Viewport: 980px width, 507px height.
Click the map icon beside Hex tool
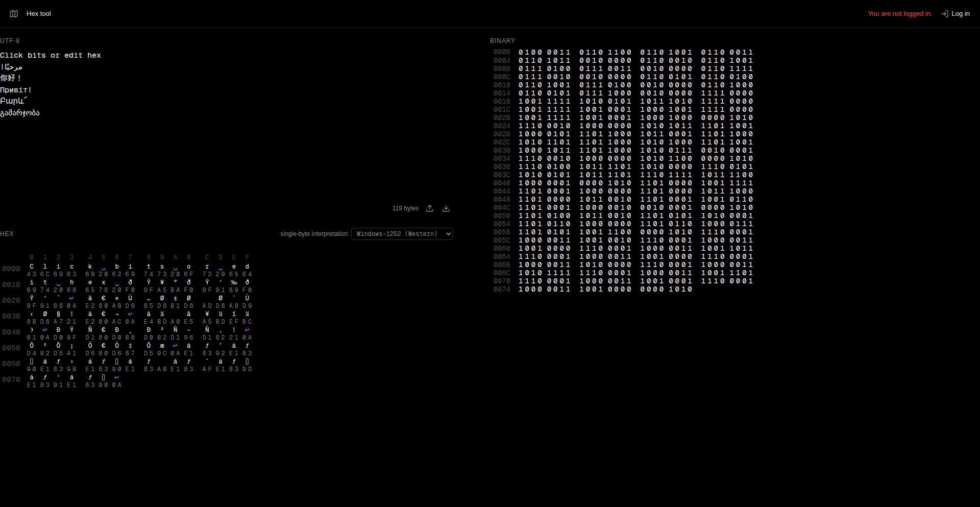pos(13,14)
